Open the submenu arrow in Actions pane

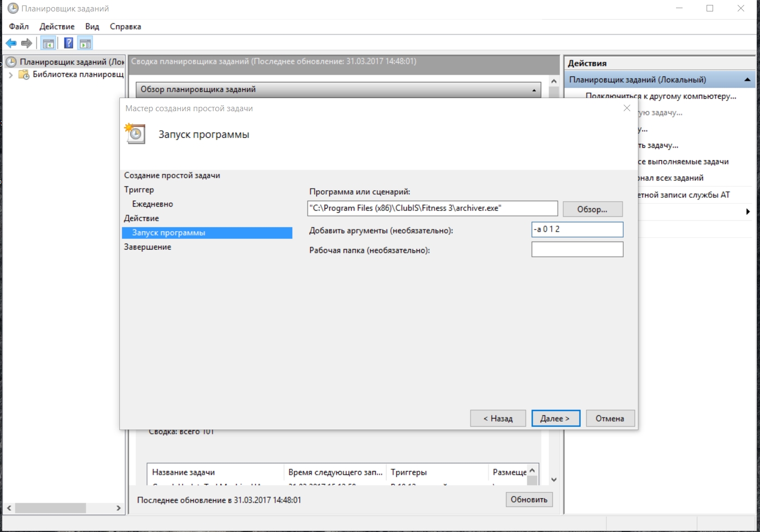[x=748, y=211]
